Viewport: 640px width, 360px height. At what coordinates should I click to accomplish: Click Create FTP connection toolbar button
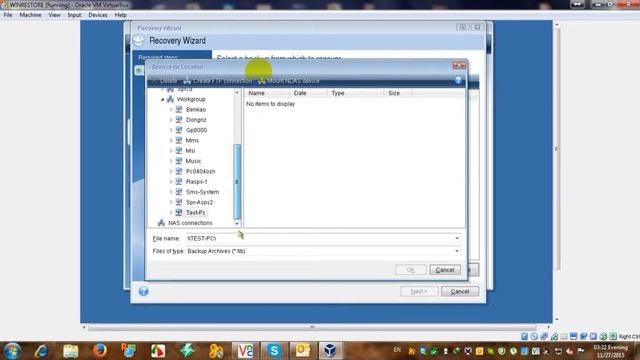(218, 81)
